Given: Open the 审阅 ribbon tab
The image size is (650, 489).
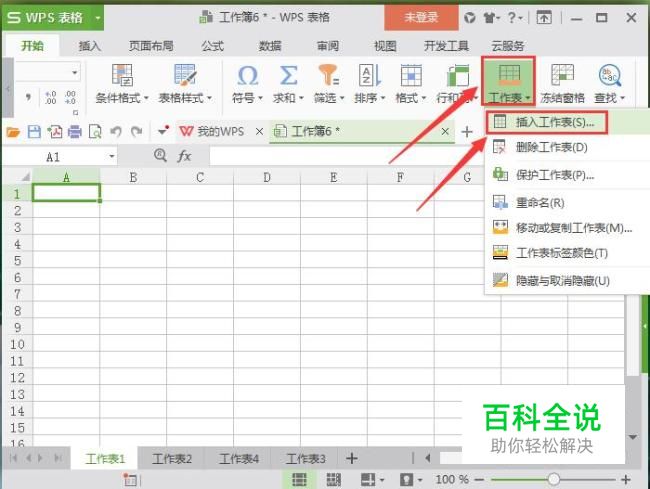Looking at the screenshot, I should click(327, 46).
